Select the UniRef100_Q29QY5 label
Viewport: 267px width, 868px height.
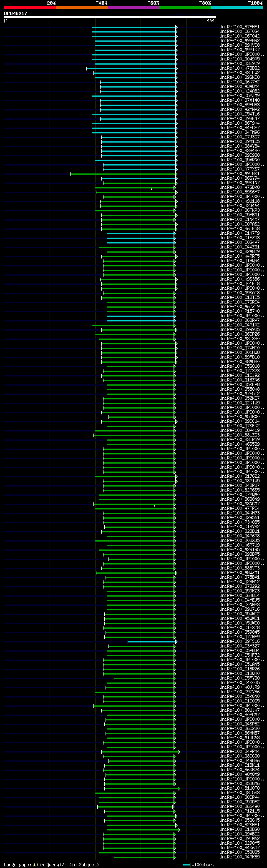pyautogui.click(x=239, y=843)
